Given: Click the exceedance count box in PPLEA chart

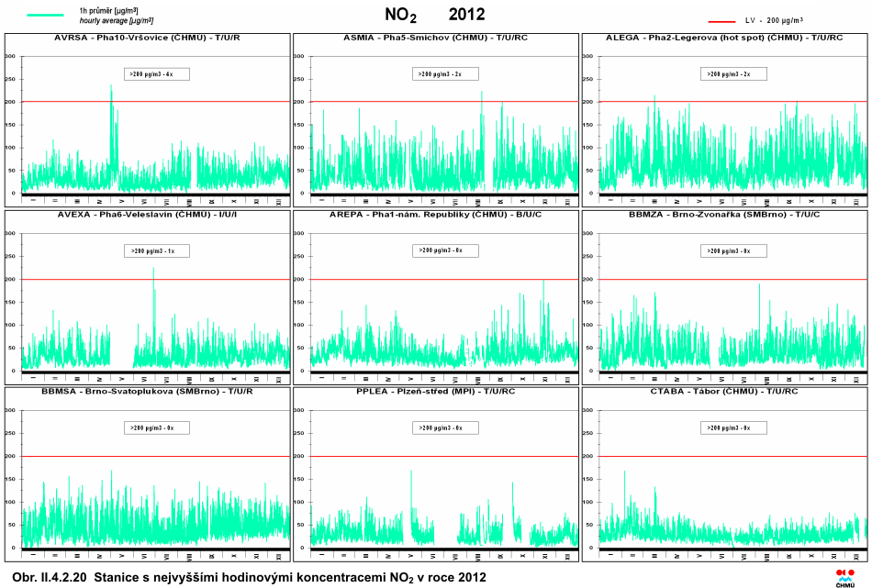Looking at the screenshot, I should [x=445, y=427].
